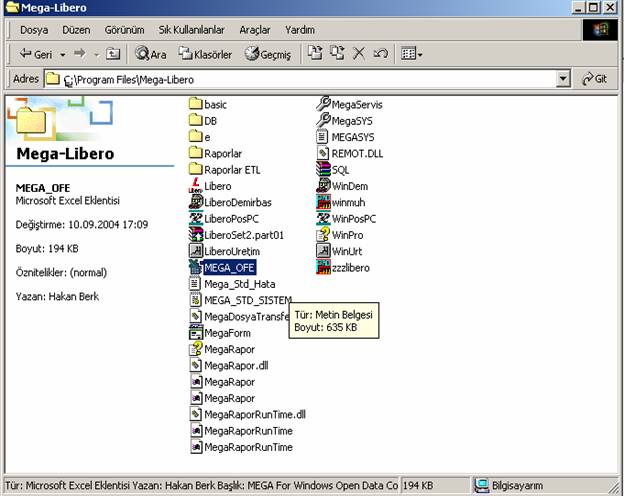Open the Araçlar menu
Screen dimensions: 624x496
[255, 30]
